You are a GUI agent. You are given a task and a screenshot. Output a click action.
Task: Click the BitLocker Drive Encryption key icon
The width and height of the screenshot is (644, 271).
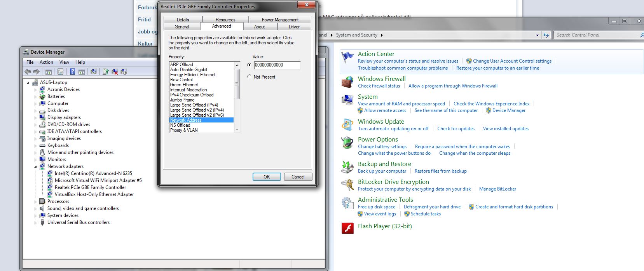pos(347,185)
